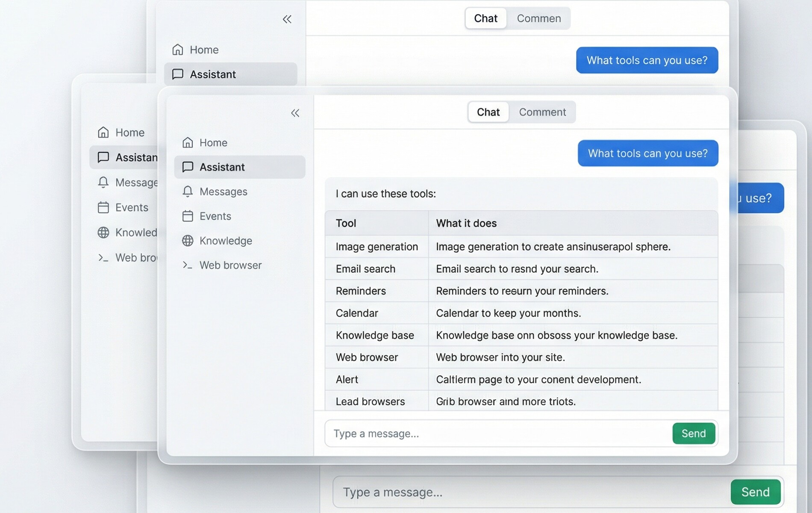The height and width of the screenshot is (513, 812).
Task: Select the Chat tab
Action: coord(488,112)
